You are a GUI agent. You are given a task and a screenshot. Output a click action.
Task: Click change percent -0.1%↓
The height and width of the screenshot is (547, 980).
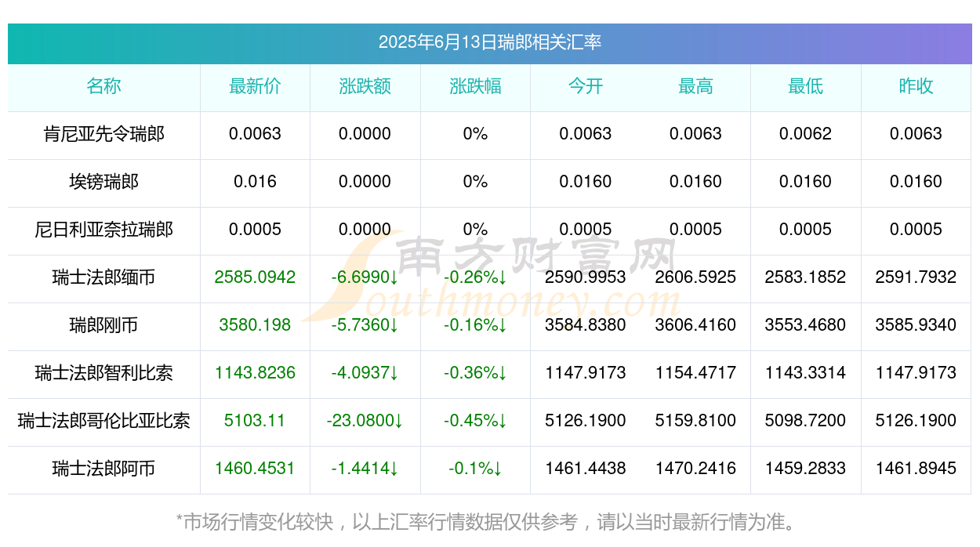point(475,469)
